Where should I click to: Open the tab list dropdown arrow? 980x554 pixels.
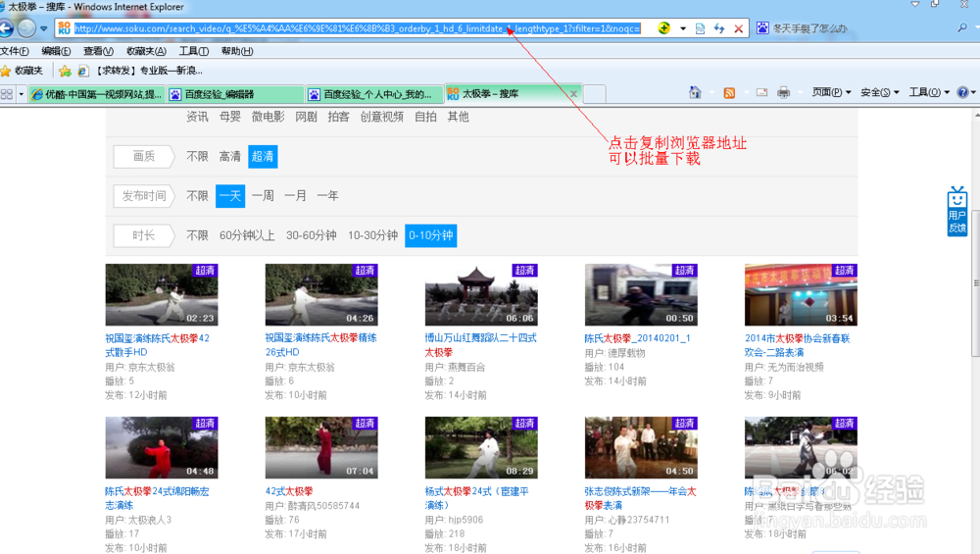pyautogui.click(x=22, y=94)
